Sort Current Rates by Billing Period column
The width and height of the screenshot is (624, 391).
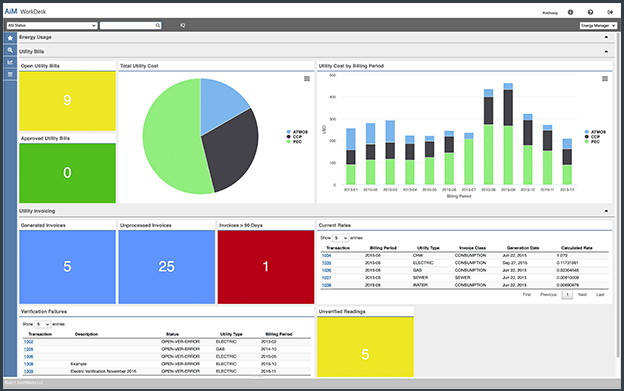coord(383,248)
